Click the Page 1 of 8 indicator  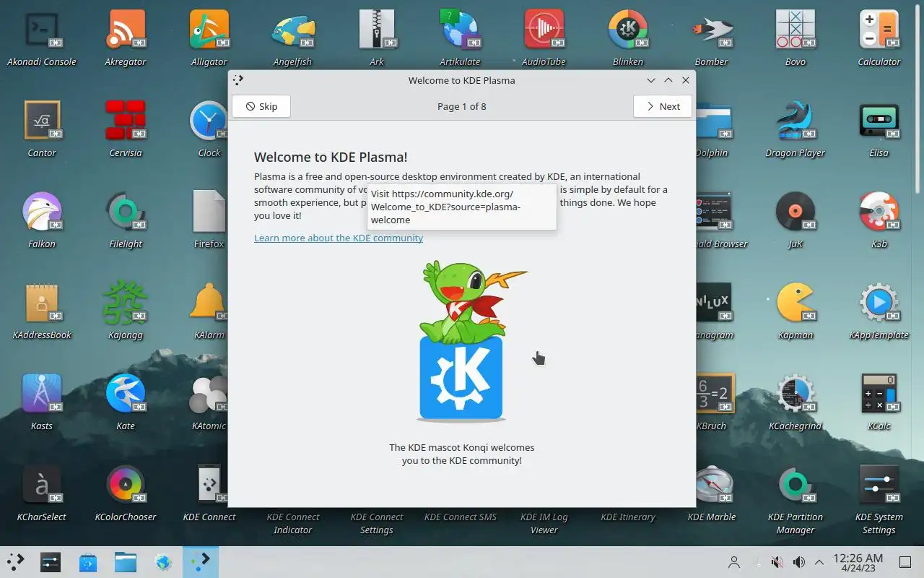tap(462, 106)
